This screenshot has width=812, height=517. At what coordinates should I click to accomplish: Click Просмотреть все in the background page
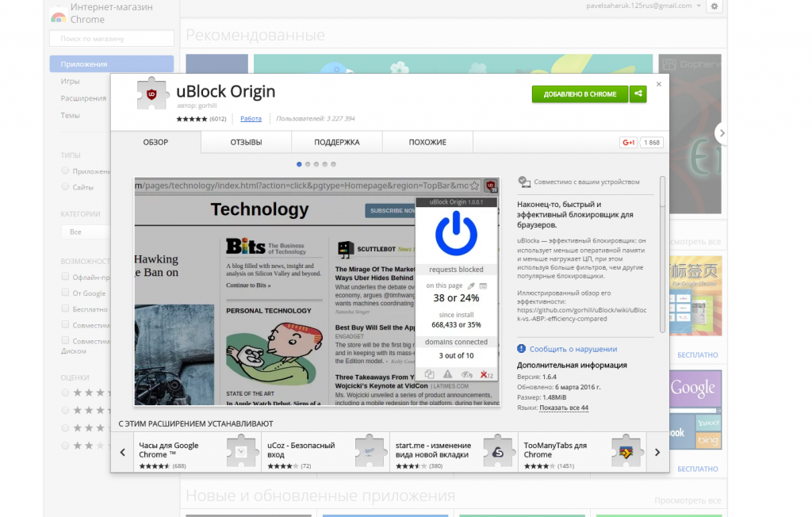688,500
